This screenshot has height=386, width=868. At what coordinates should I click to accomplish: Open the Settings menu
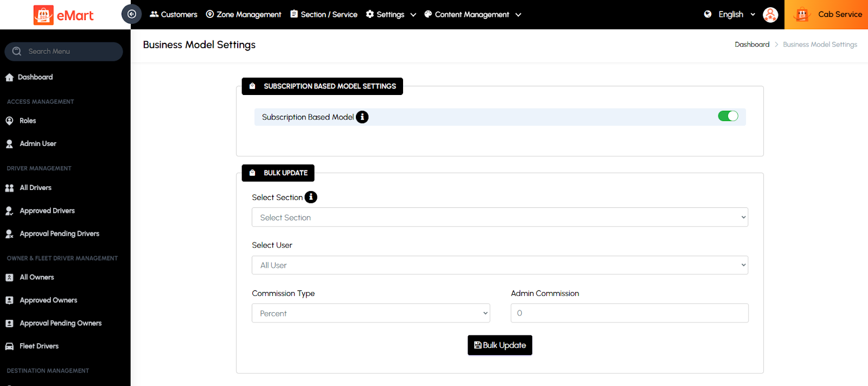click(x=391, y=15)
